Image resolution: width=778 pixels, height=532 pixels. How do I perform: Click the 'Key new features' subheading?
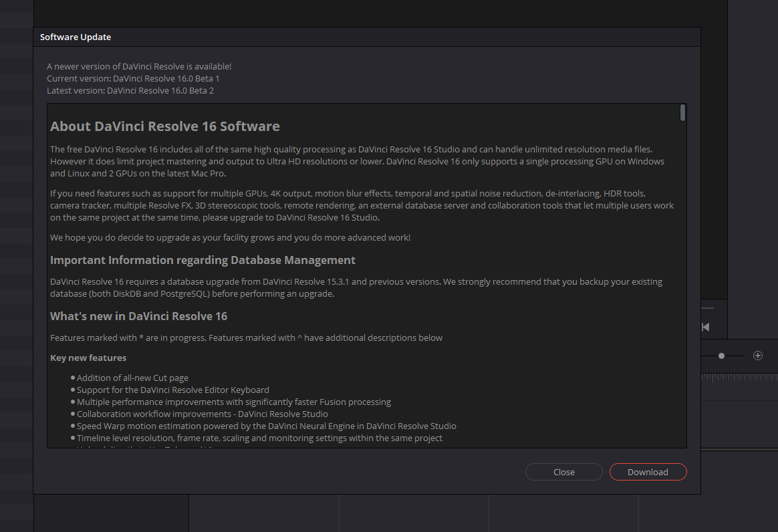[88, 358]
